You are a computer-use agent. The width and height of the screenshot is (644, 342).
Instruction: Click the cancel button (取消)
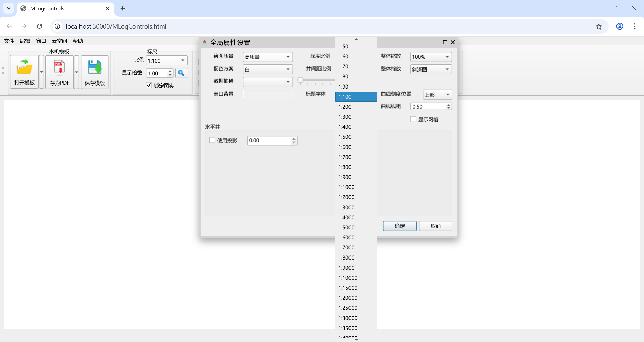[435, 226]
